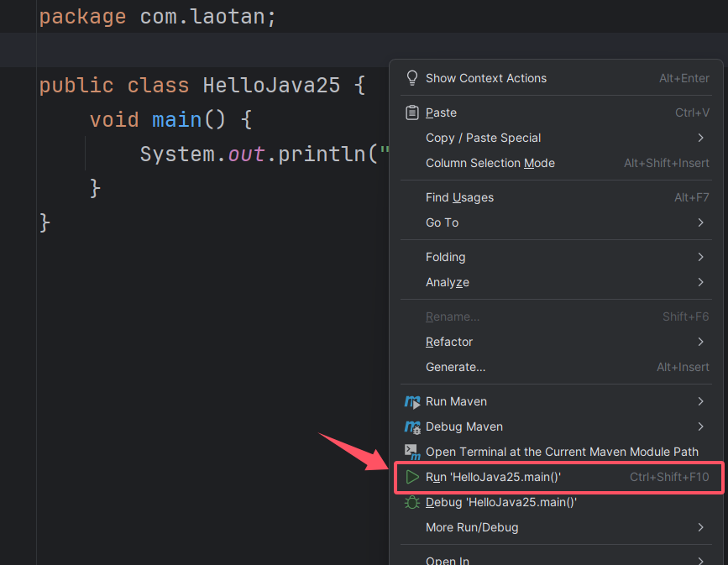
Task: Click the Debug Maven icon
Action: (x=411, y=426)
